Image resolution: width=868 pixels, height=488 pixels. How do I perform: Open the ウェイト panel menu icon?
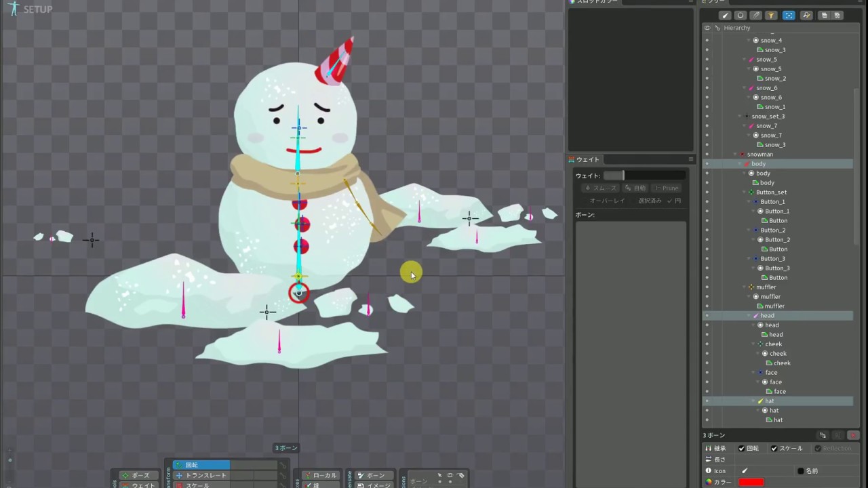click(x=691, y=159)
